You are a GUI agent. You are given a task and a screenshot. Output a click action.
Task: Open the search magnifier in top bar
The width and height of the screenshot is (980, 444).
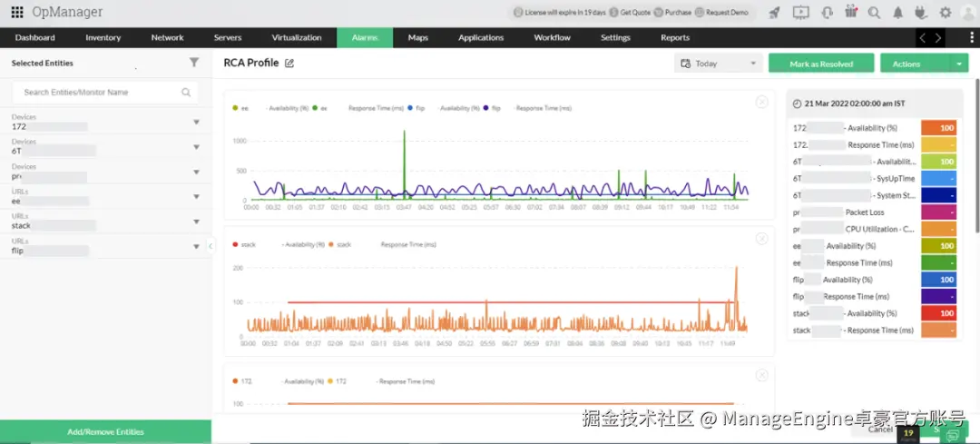(x=875, y=13)
